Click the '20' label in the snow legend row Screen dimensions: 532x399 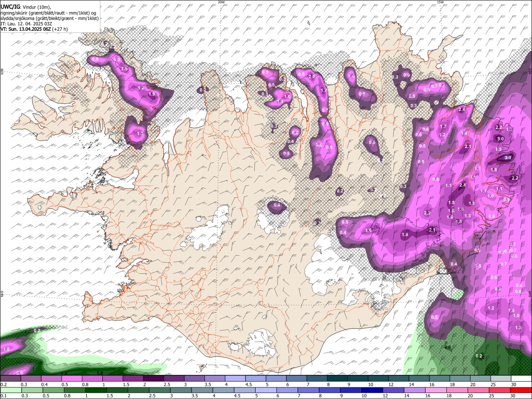pyautogui.click(x=473, y=385)
